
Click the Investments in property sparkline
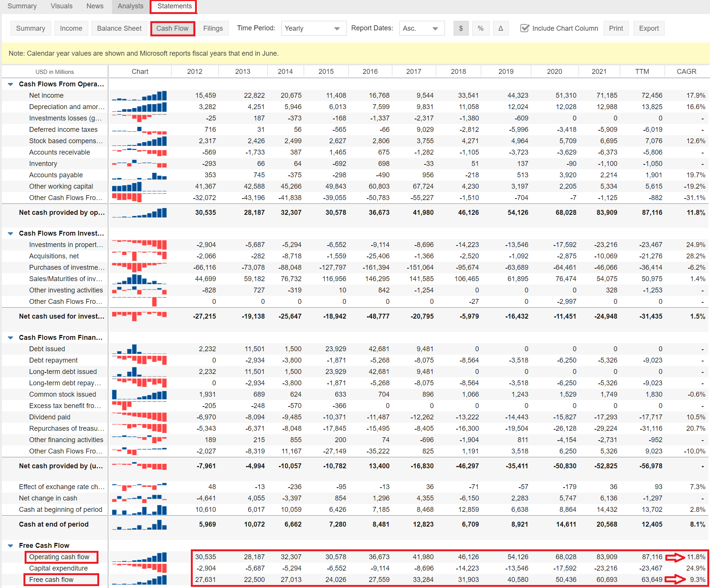tap(139, 245)
